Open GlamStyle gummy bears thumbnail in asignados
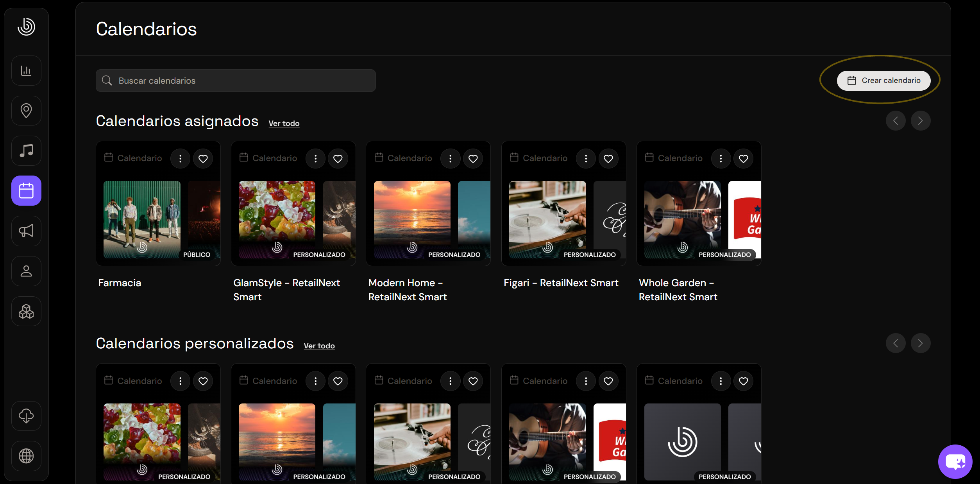The height and width of the screenshot is (484, 980). point(277,219)
